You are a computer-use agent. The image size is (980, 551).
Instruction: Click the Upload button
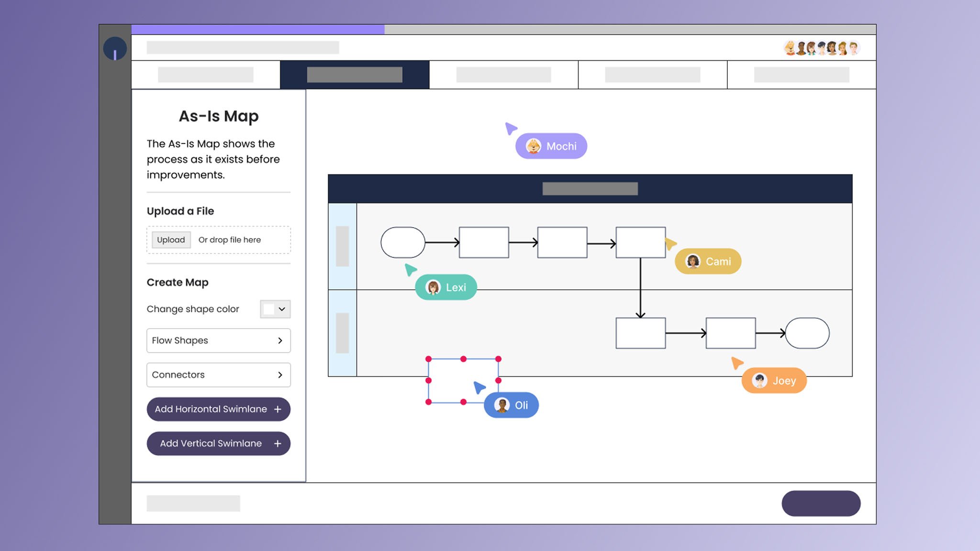(171, 240)
